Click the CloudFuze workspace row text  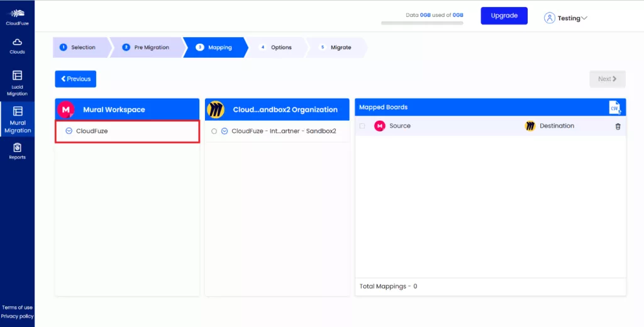pos(92,131)
